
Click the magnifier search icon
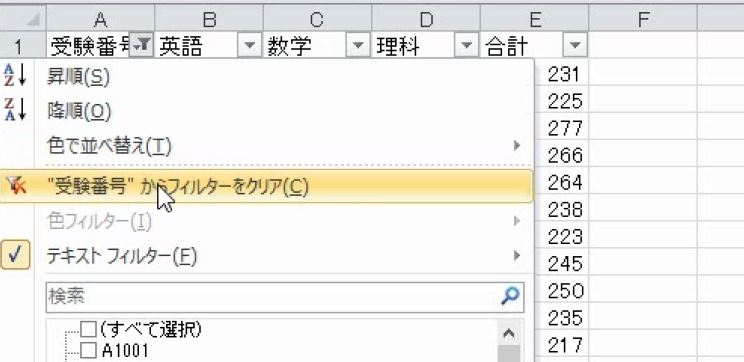(510, 296)
